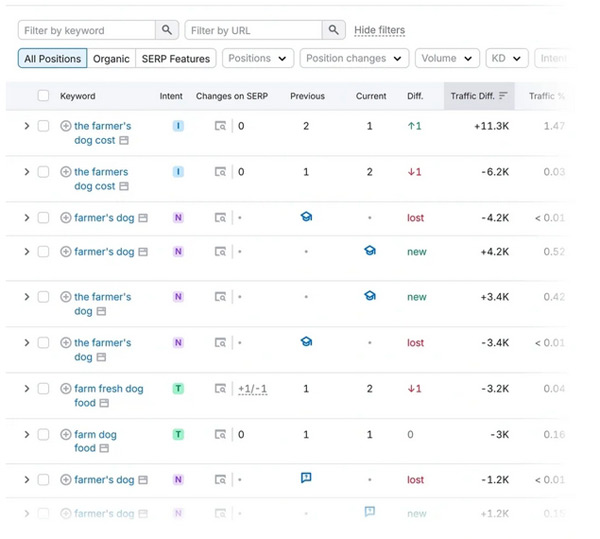Click the Traffic Diff. sort icon
Image resolution: width=600 pixels, height=539 pixels.
tap(503, 96)
